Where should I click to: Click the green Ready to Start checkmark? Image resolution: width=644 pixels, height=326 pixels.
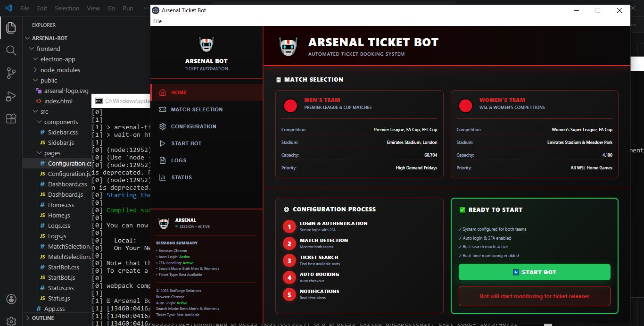[x=462, y=210]
